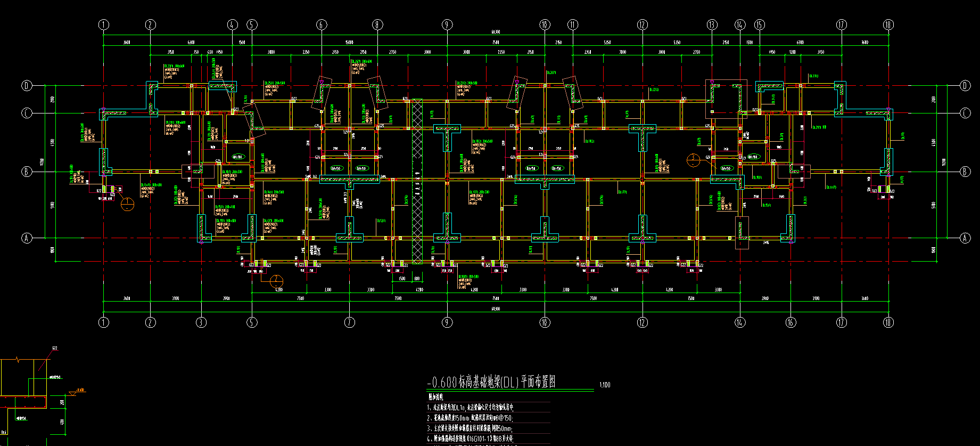Pick bottom grid axis bubble 5

tap(252, 322)
